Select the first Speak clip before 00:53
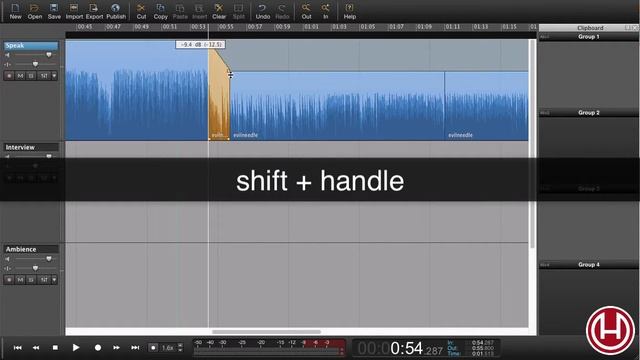Screen dimensions: 640x360 [137, 90]
